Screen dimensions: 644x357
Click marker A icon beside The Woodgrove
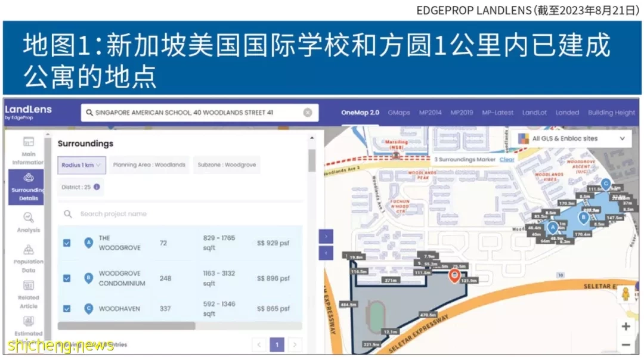pyautogui.click(x=88, y=243)
